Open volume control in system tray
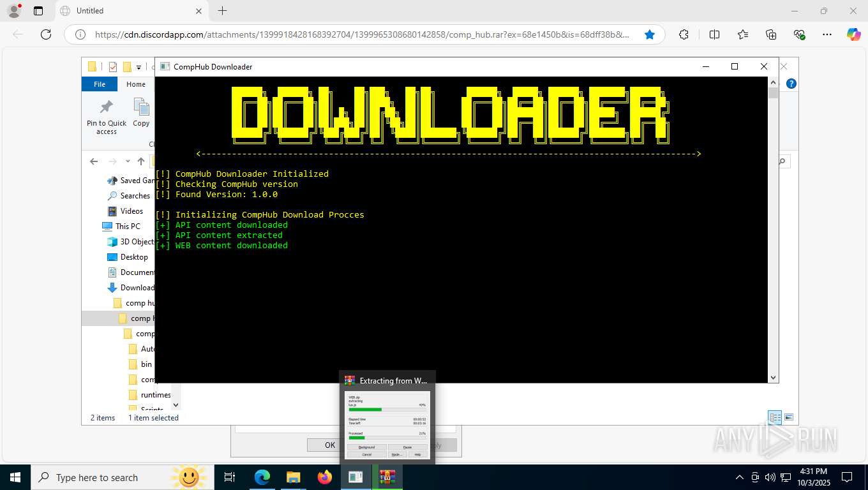The image size is (868, 490). [770, 477]
